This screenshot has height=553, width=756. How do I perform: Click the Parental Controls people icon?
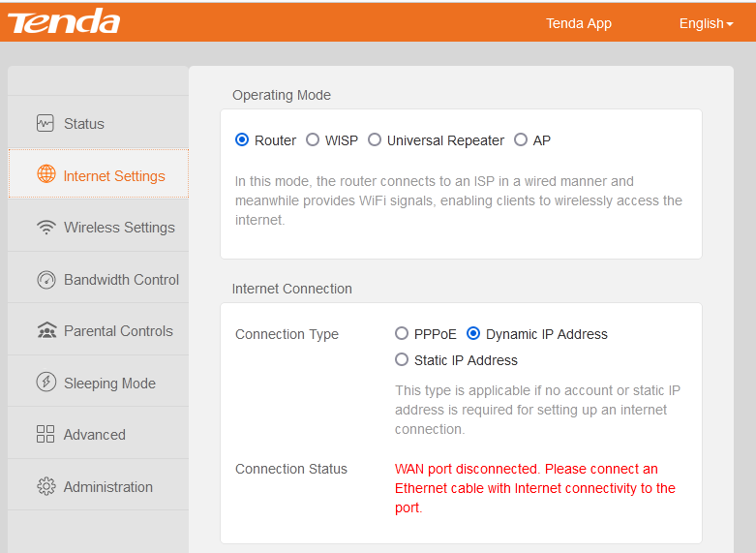45,331
